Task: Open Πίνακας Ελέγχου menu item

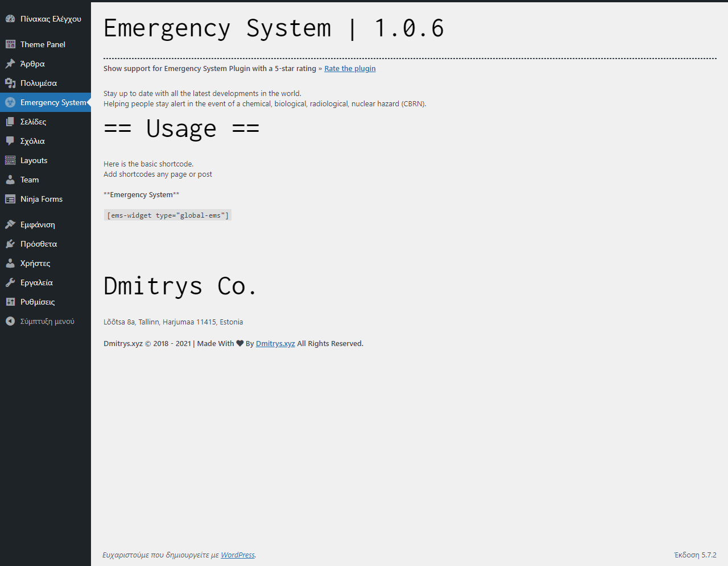Action: coord(45,19)
